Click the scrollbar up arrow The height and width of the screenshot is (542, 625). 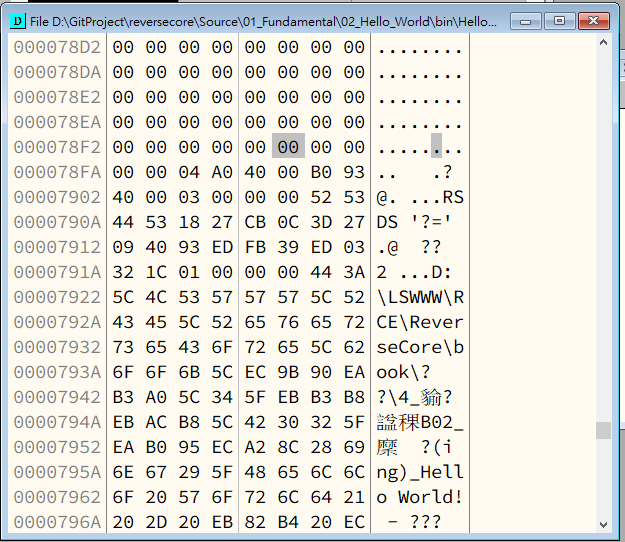pos(603,46)
